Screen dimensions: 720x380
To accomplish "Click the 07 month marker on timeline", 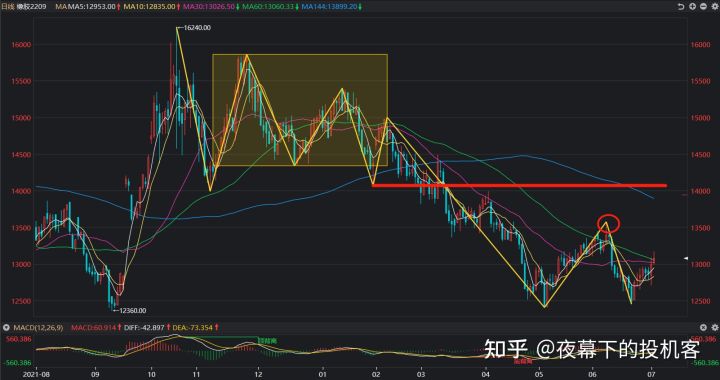I will tap(652, 375).
